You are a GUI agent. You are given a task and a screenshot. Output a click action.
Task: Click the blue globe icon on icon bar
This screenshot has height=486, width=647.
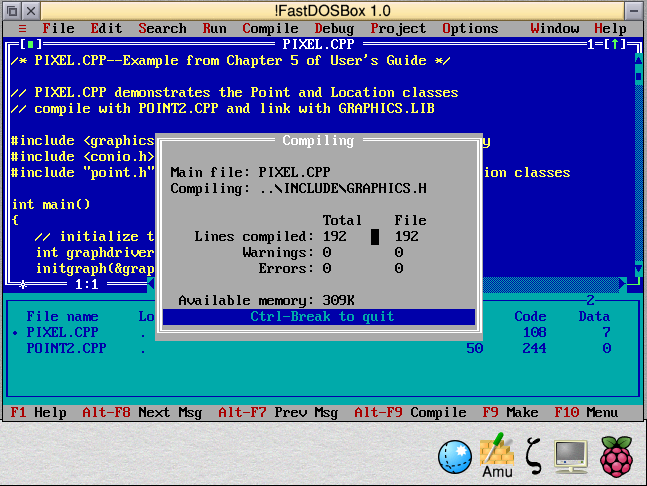[x=455, y=457]
